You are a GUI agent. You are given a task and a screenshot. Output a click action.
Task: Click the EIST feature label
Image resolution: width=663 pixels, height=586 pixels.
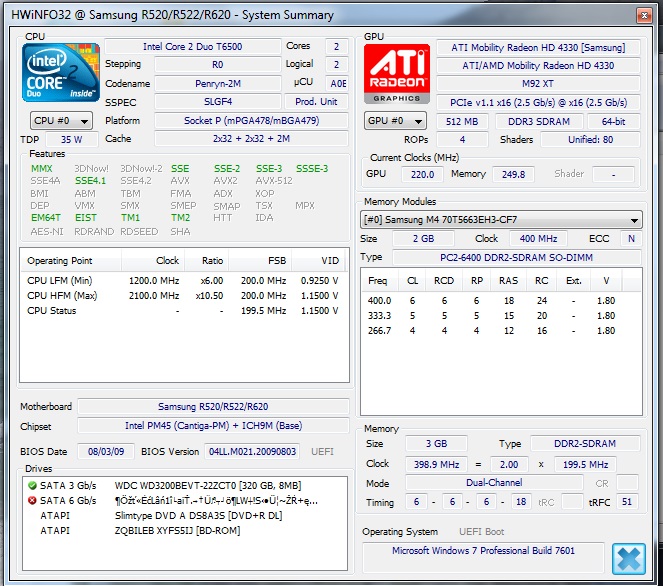pos(86,218)
